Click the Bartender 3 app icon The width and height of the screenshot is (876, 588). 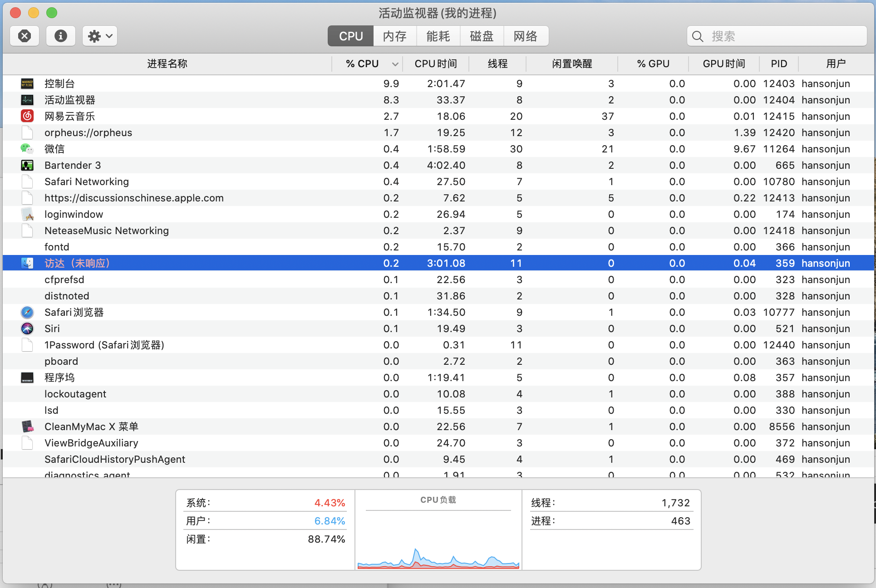click(x=27, y=165)
